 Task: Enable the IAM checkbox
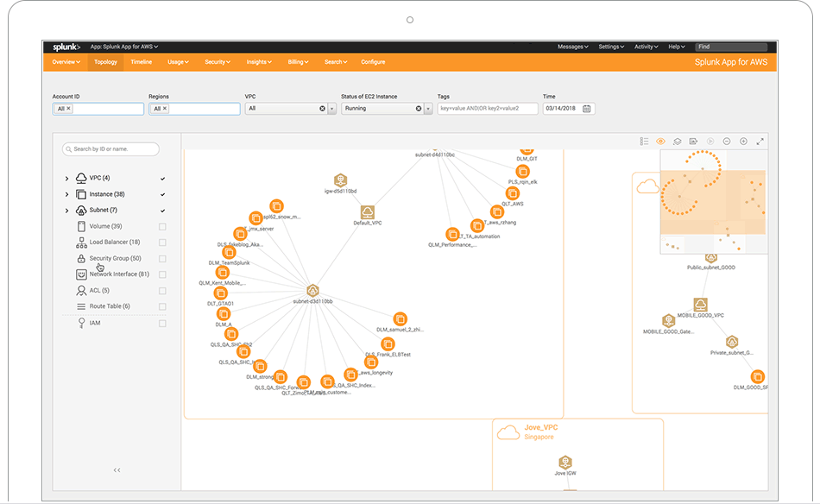(x=162, y=324)
